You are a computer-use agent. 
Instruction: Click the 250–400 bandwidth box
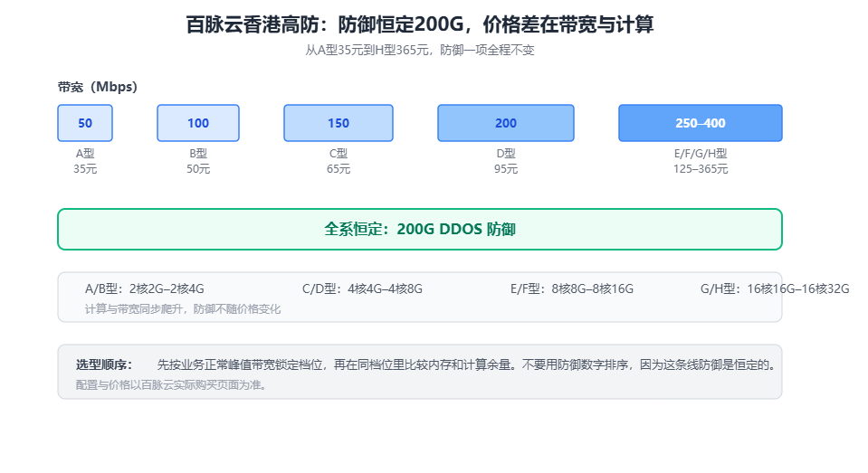[701, 123]
